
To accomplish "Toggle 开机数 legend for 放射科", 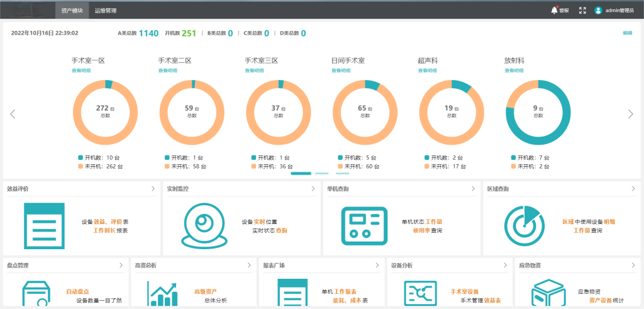I will (513, 157).
